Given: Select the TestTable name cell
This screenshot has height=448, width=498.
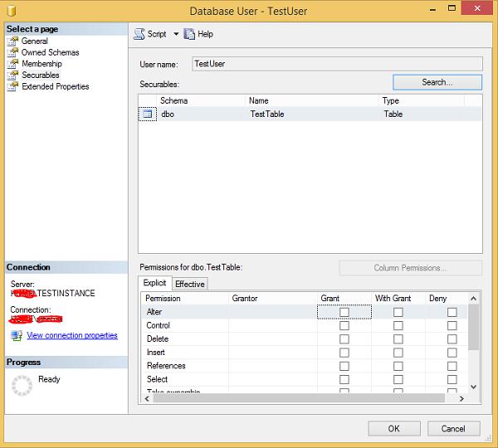Looking at the screenshot, I should [313, 114].
